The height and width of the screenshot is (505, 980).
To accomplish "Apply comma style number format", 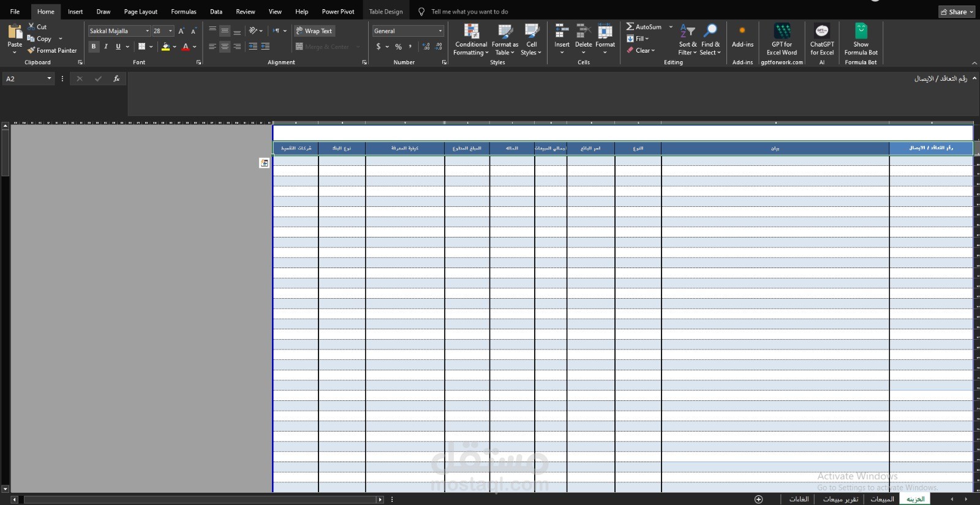I will tap(410, 47).
